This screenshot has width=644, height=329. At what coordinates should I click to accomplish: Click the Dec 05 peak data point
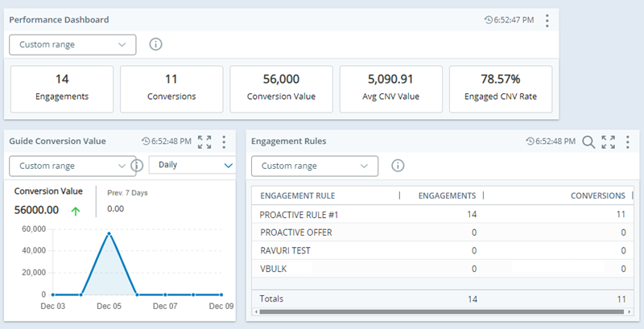click(109, 233)
